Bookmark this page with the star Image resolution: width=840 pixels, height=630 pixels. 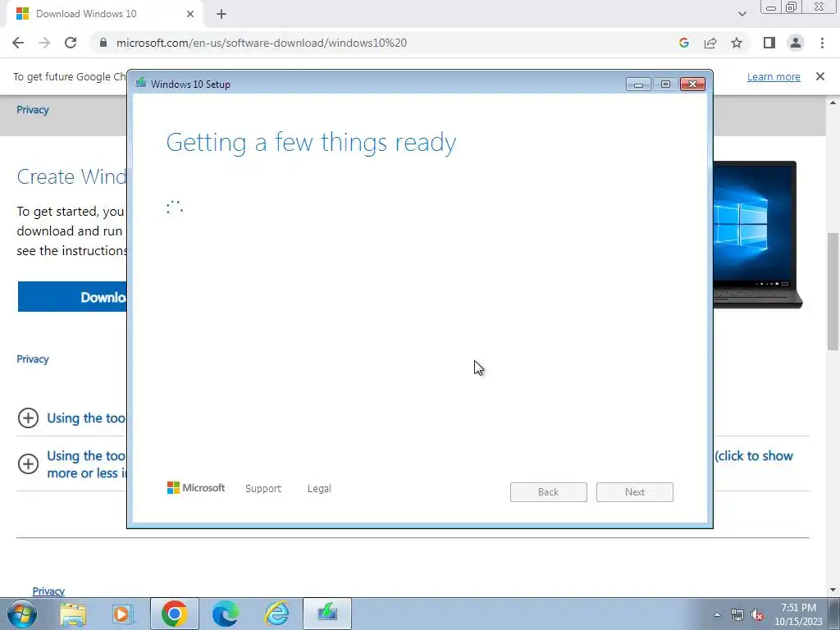tap(737, 43)
